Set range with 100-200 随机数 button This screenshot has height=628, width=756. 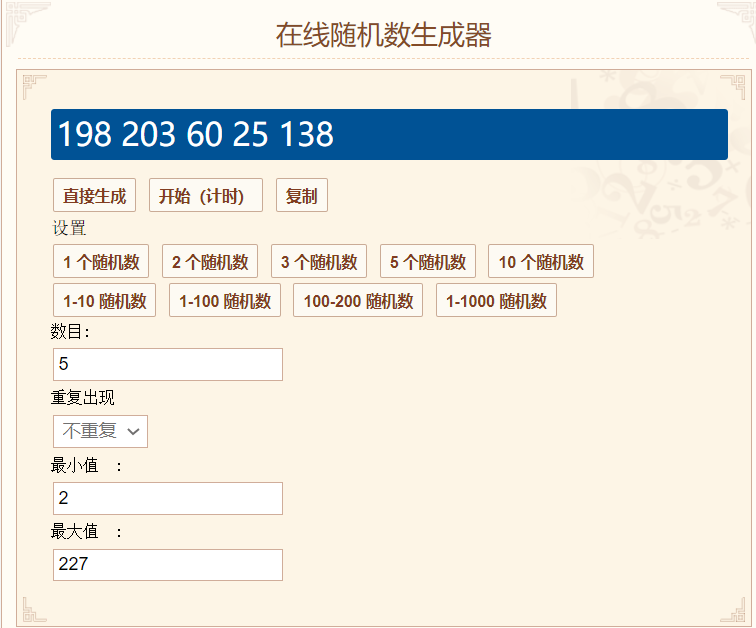(358, 300)
